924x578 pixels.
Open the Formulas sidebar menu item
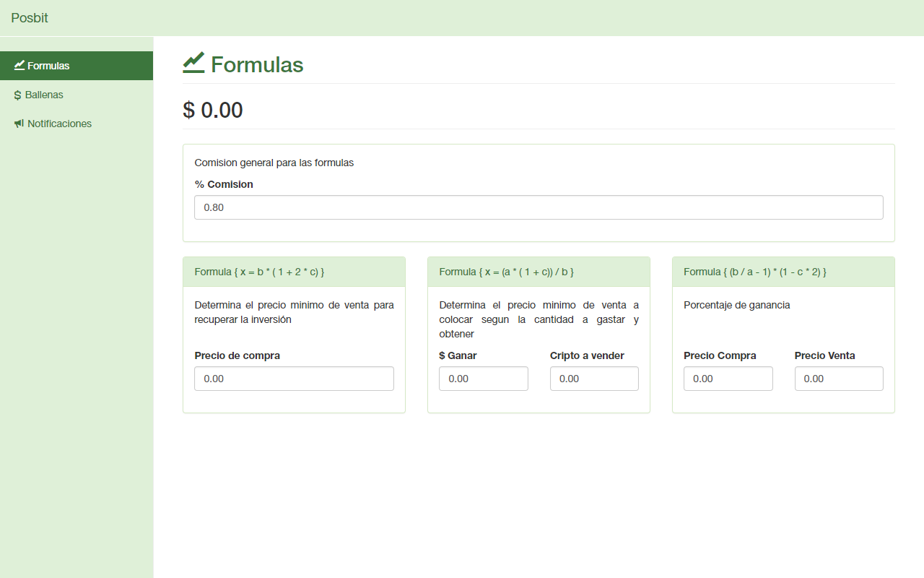[x=77, y=66]
